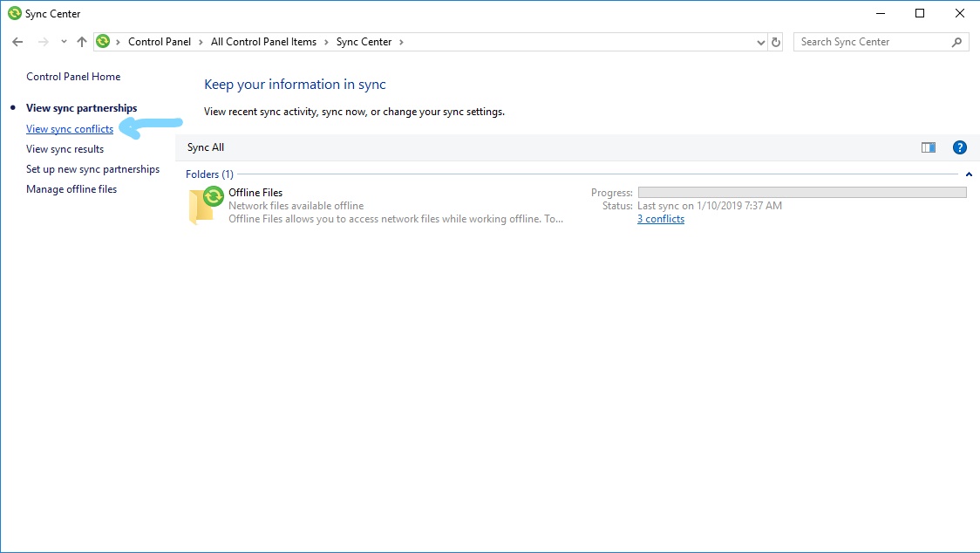Viewport: 980px width, 553px height.
Task: Open Manage offline files settings
Action: click(71, 189)
